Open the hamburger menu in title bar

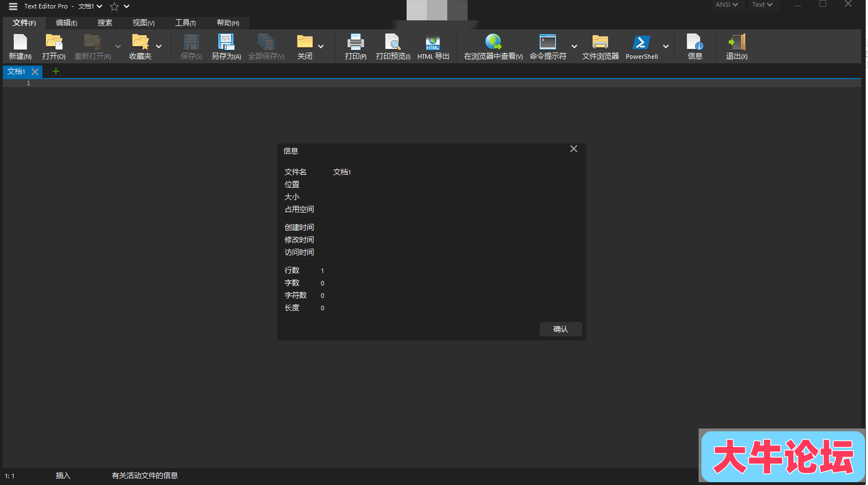13,6
